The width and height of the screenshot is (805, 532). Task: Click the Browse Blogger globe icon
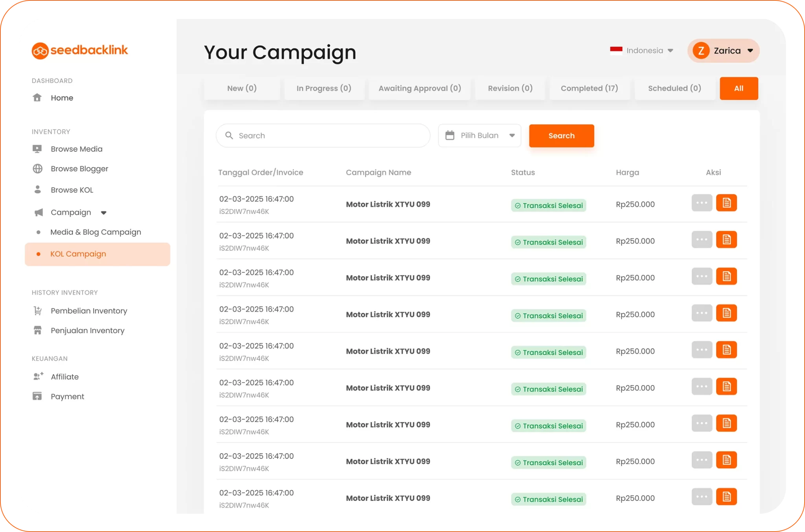coord(38,169)
